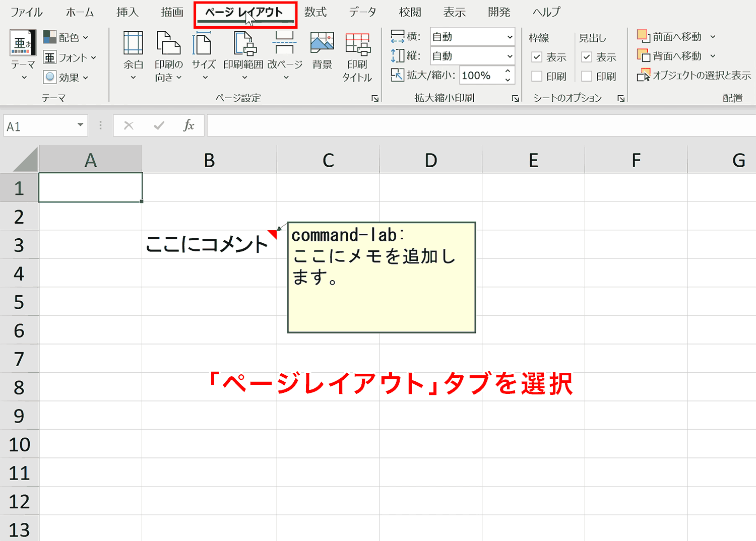Click the formula bar cancel X icon
This screenshot has height=541, width=756.
[x=129, y=125]
